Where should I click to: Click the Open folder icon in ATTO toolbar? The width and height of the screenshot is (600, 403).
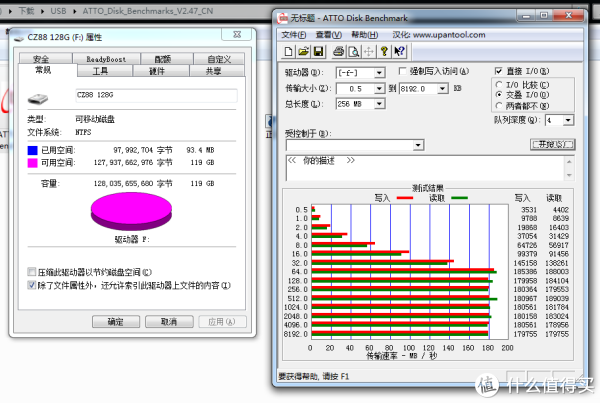click(303, 52)
